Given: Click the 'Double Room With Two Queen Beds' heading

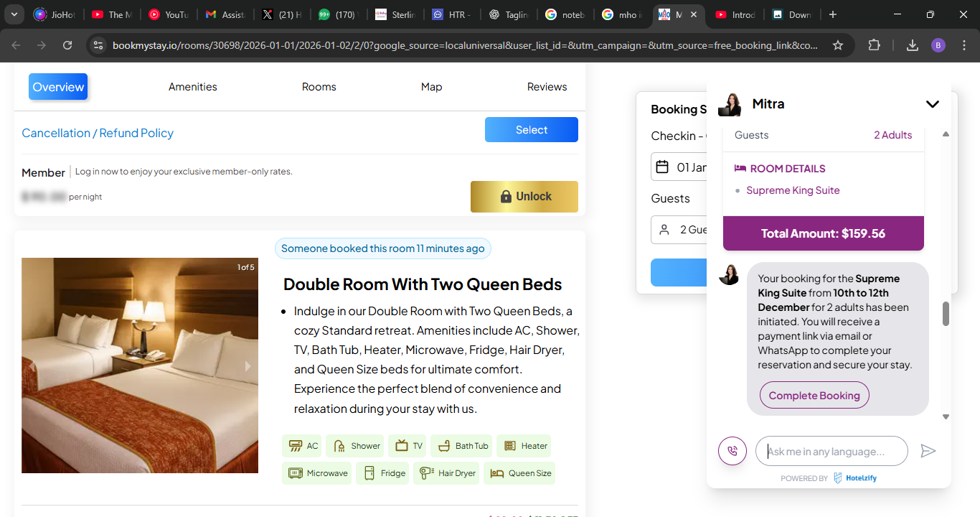Looking at the screenshot, I should point(423,284).
